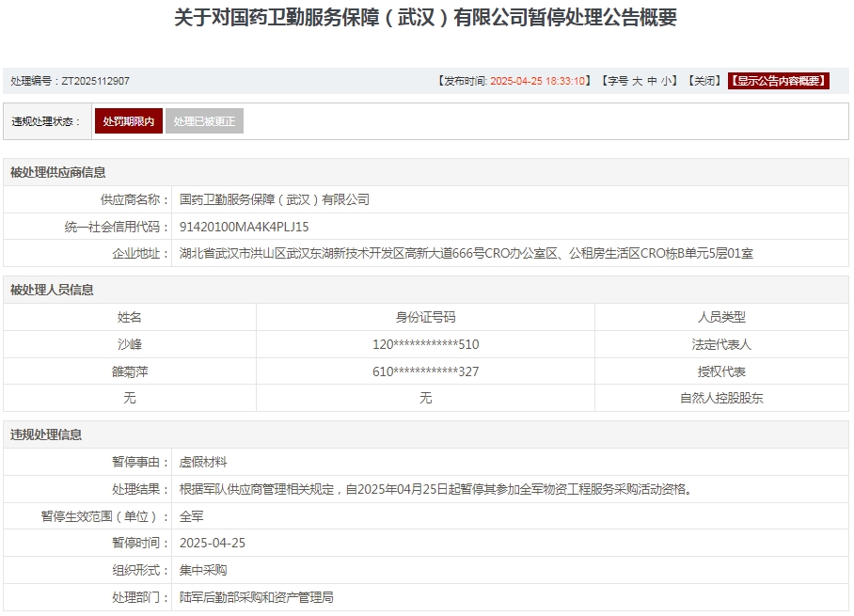Click the 身份证号码 column header

(425, 318)
